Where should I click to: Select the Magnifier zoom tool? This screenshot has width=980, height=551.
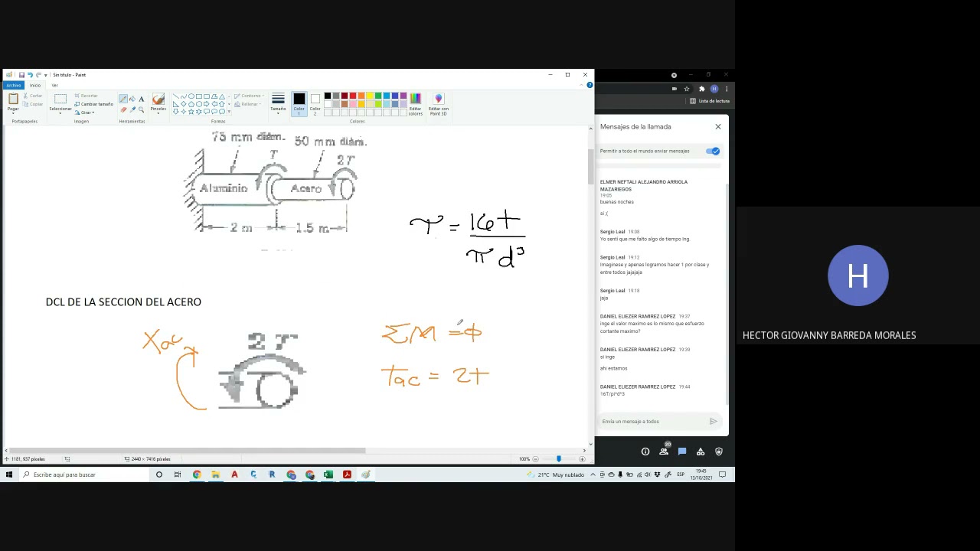141,109
